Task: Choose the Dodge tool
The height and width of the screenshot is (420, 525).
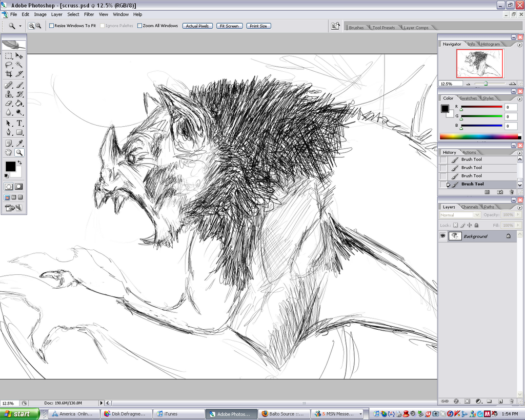Action: (x=19, y=112)
